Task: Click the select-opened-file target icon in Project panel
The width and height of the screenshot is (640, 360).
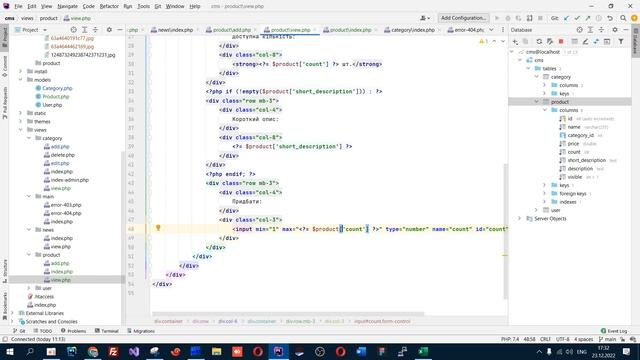Action: coord(73,30)
